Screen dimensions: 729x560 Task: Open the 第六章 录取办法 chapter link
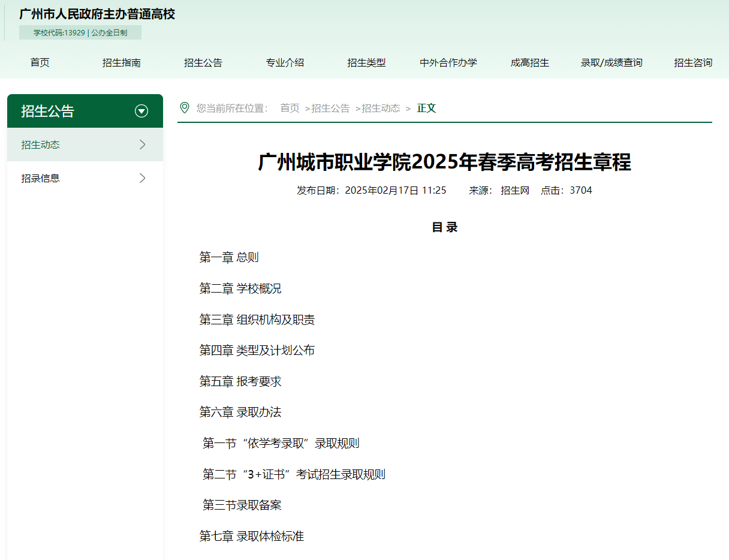pyautogui.click(x=242, y=412)
